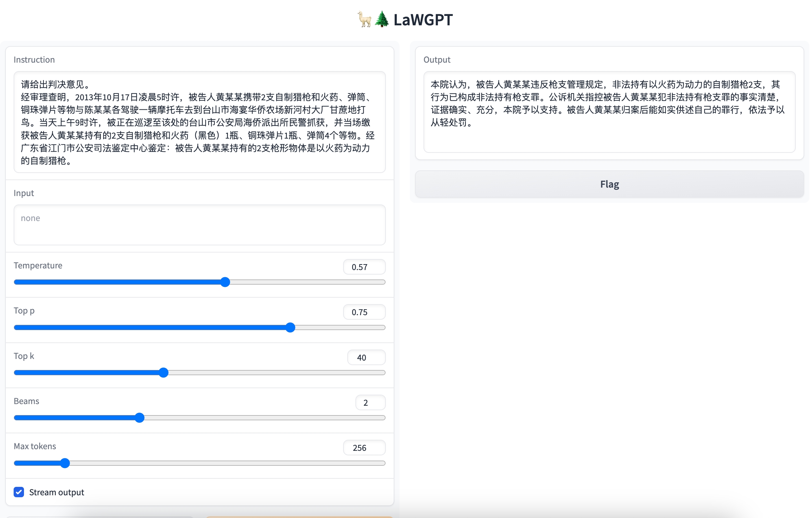Click the Output text box
This screenshot has width=812, height=518.
click(x=609, y=112)
